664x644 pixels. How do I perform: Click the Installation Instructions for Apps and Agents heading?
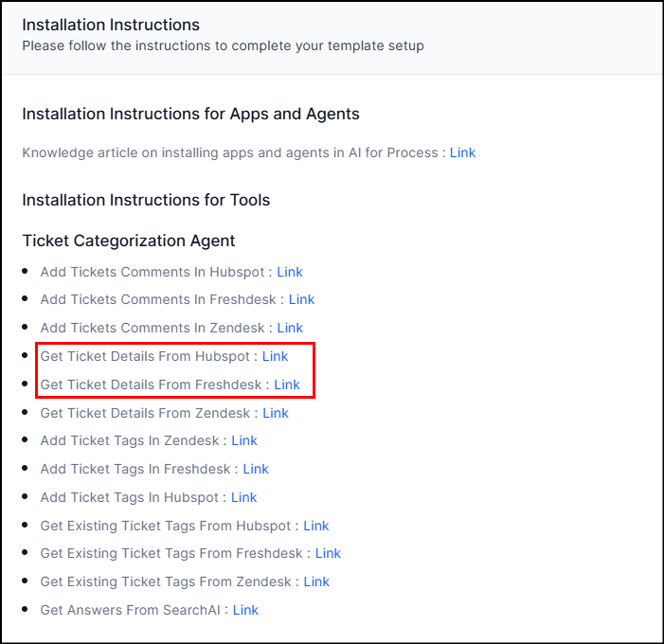point(190,114)
